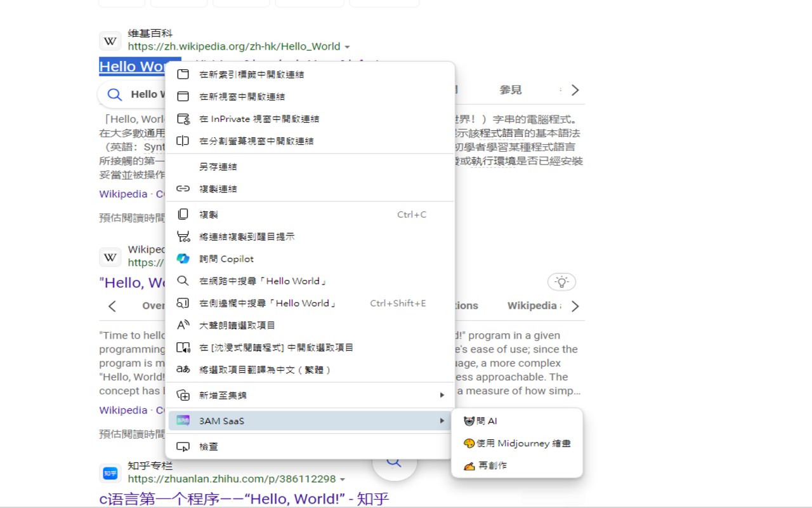
Task: Click 複製連結 in the context menu
Action: coord(310,189)
